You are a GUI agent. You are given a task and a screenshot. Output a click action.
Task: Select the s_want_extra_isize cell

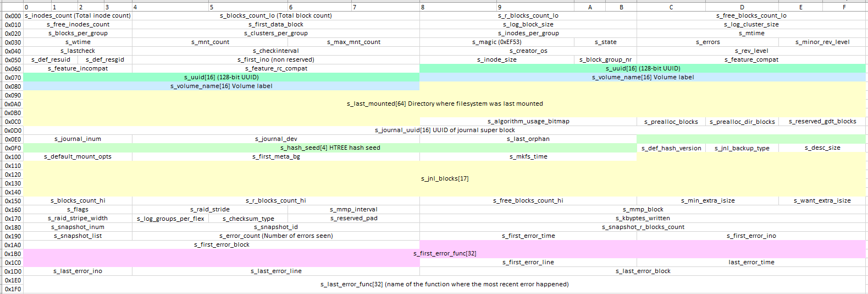[822, 200]
